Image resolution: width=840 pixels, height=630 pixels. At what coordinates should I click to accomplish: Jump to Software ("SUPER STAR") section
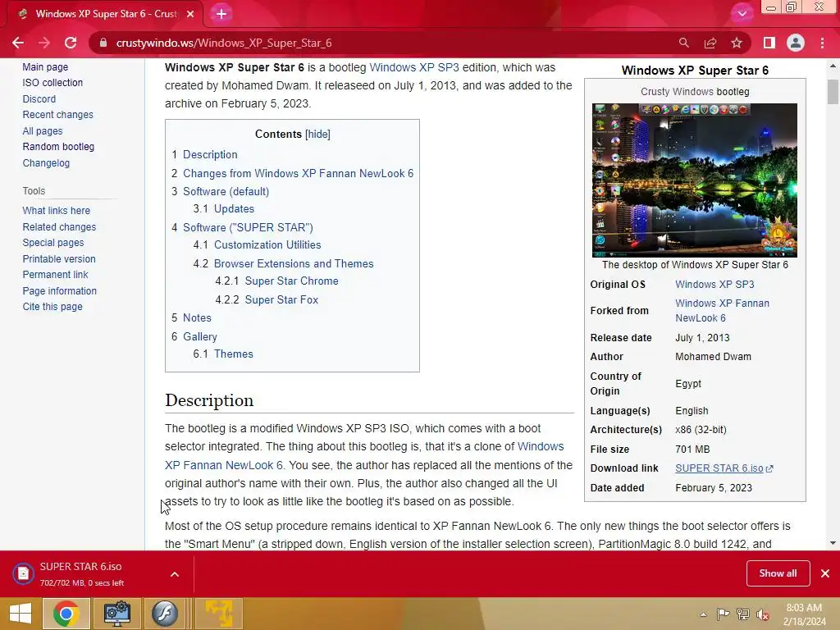point(248,228)
